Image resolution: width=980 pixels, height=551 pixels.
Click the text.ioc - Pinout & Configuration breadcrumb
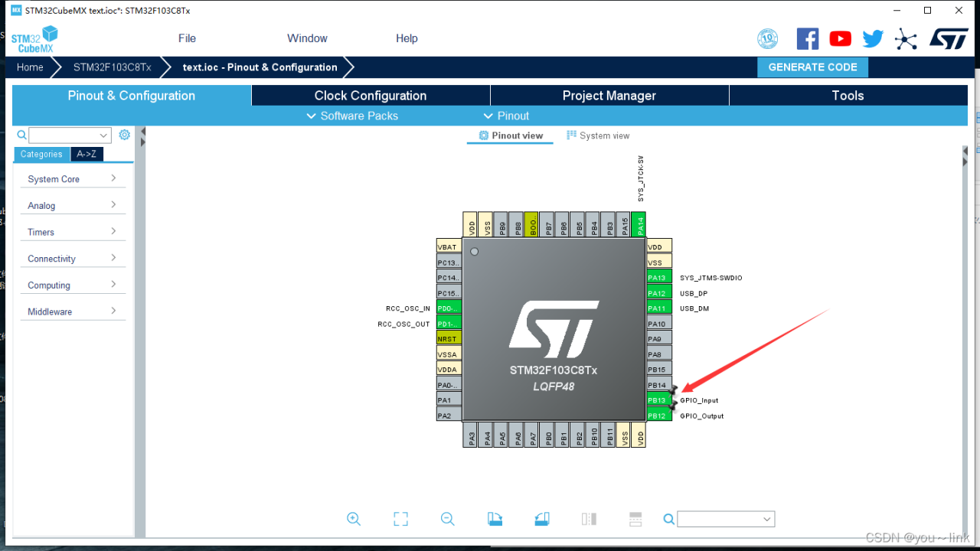tap(260, 67)
